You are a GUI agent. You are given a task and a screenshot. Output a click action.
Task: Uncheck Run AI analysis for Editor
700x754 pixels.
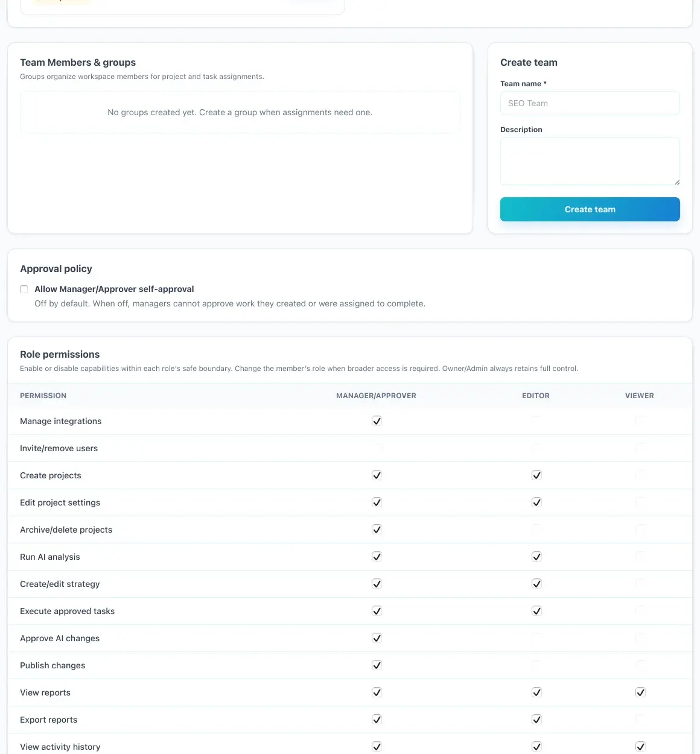[536, 557]
